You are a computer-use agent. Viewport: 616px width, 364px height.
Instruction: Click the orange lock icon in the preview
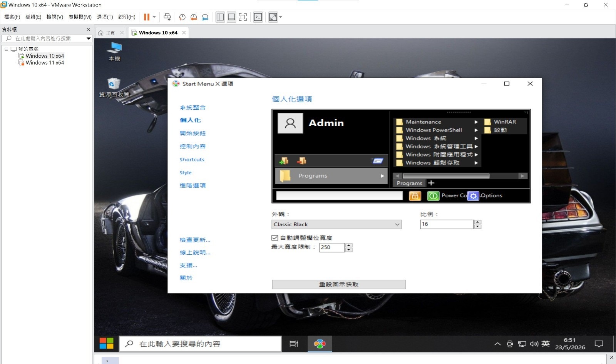[x=415, y=196]
